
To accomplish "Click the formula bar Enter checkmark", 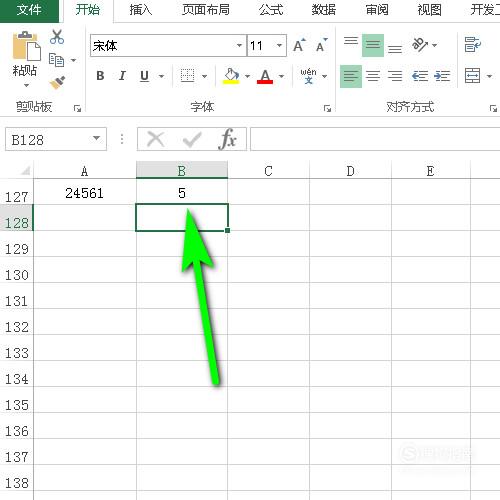I will [192, 139].
